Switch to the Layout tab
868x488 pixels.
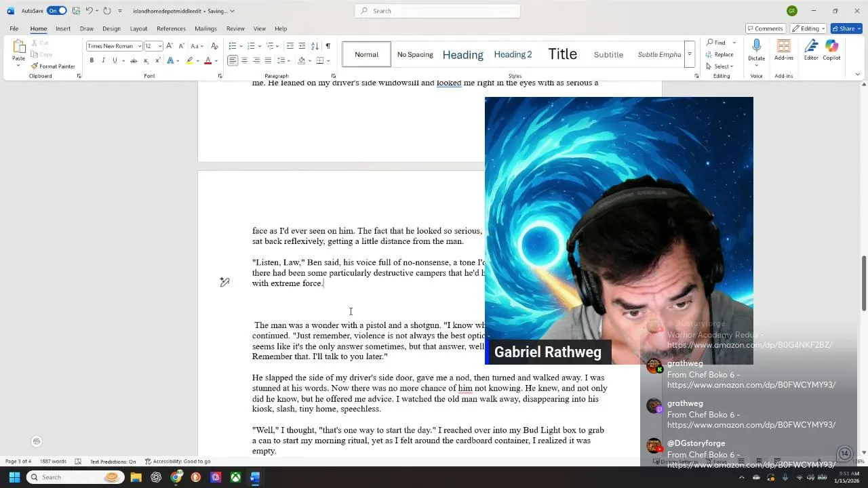138,28
